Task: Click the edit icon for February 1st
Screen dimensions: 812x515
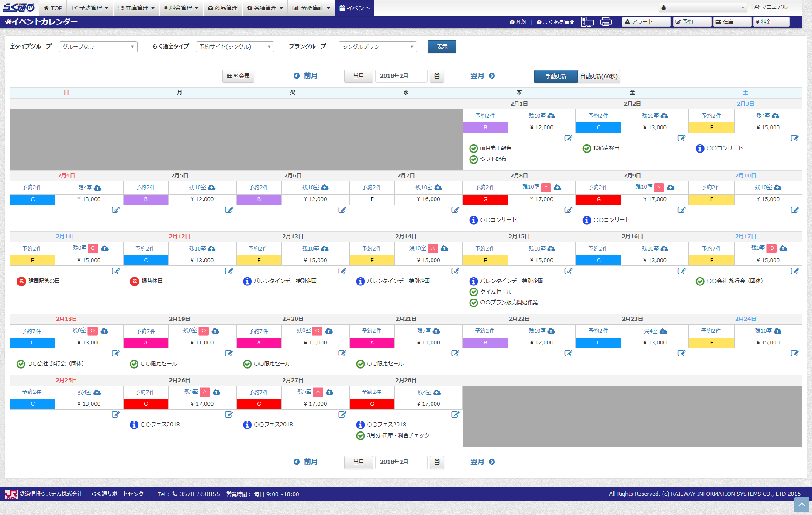Action: [568, 138]
